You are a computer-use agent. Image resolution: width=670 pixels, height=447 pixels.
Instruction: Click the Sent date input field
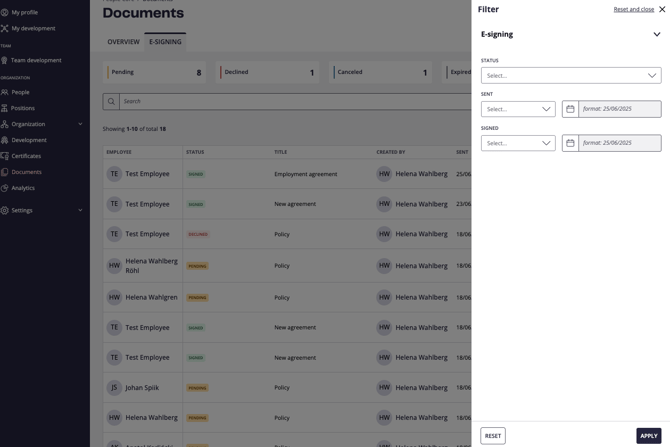coord(619,109)
